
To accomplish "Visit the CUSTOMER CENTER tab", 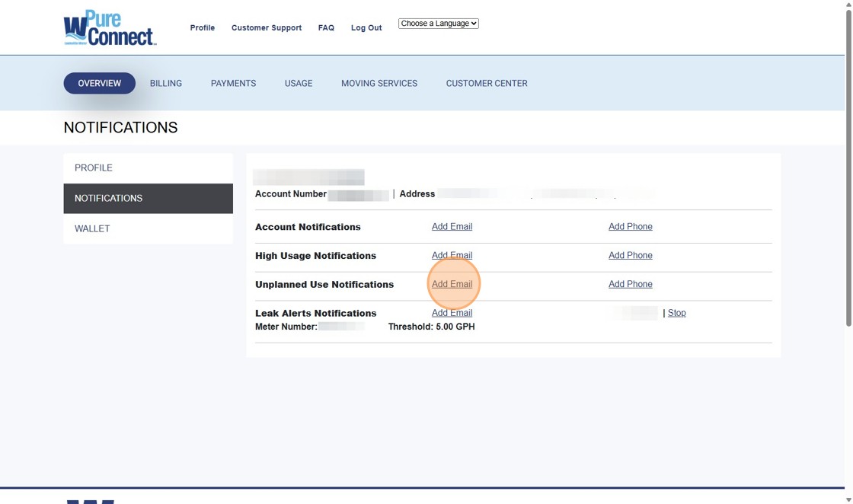I will 487,83.
